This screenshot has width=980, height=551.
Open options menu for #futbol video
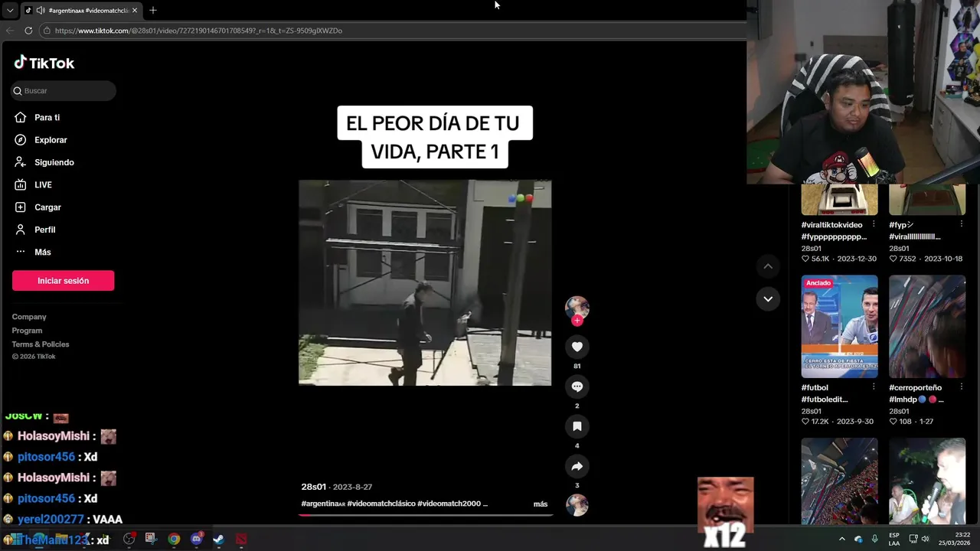pyautogui.click(x=873, y=387)
